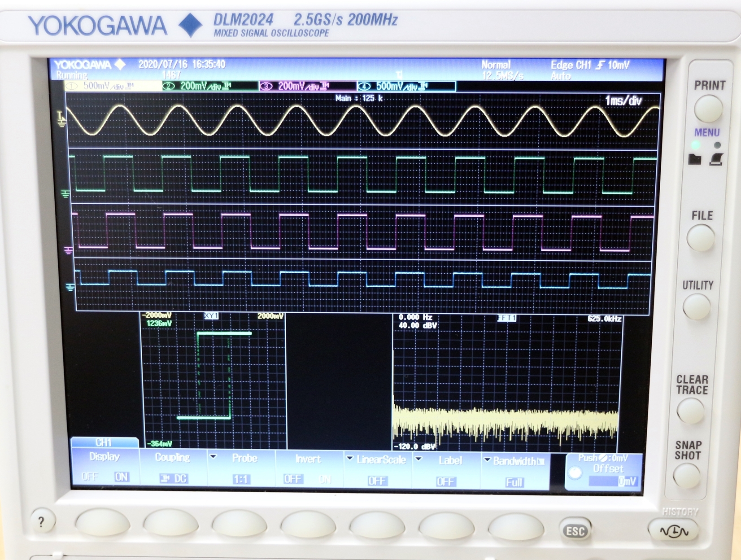Set Invert to OFF
The image size is (741, 560).
(293, 479)
